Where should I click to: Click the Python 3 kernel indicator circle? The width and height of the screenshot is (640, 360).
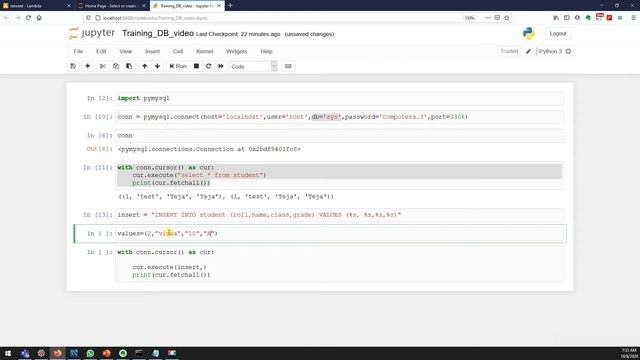tap(568, 51)
